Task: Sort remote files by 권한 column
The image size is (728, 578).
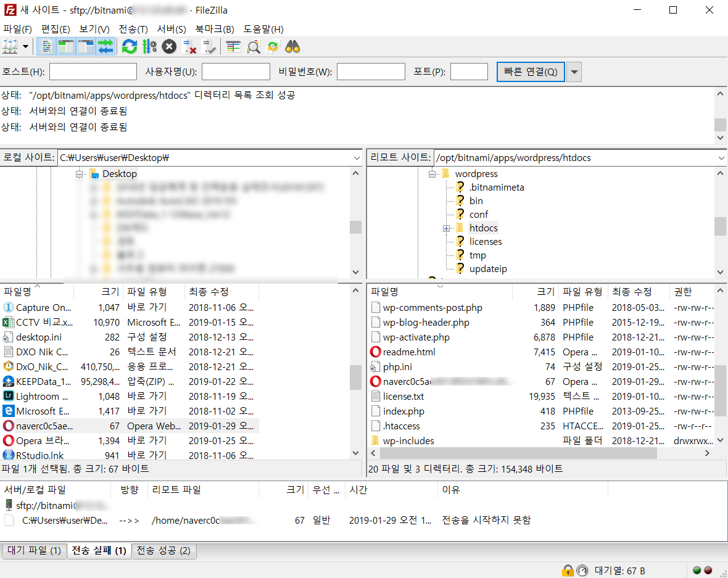Action: tap(692, 292)
